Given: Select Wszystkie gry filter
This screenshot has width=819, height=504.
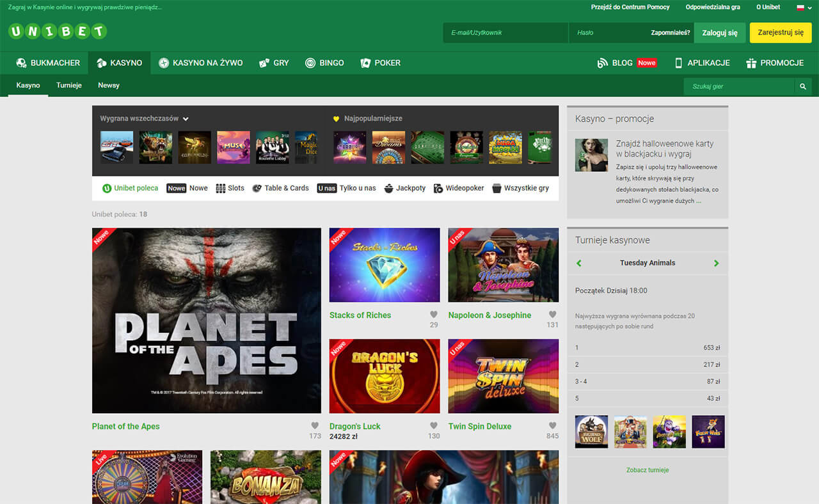Looking at the screenshot, I should coord(520,188).
